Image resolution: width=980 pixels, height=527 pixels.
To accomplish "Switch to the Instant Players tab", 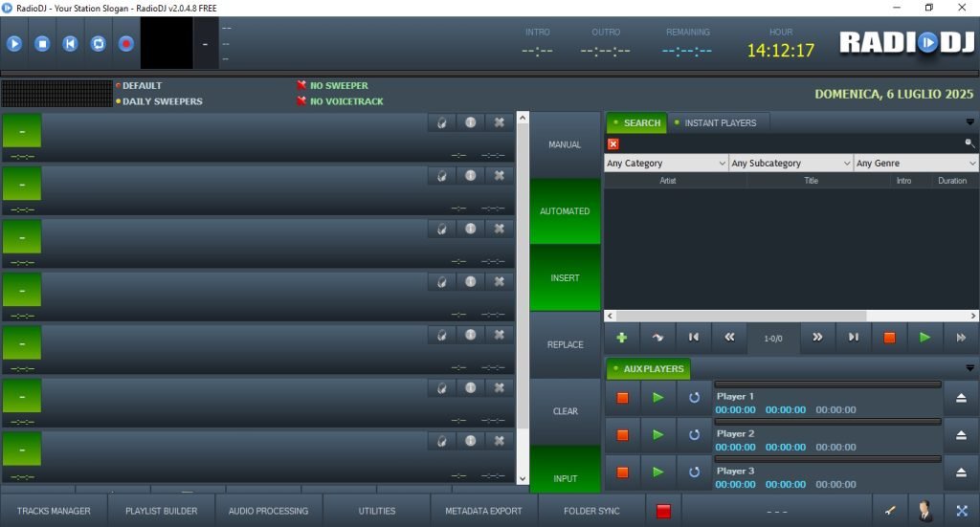I will [719, 123].
